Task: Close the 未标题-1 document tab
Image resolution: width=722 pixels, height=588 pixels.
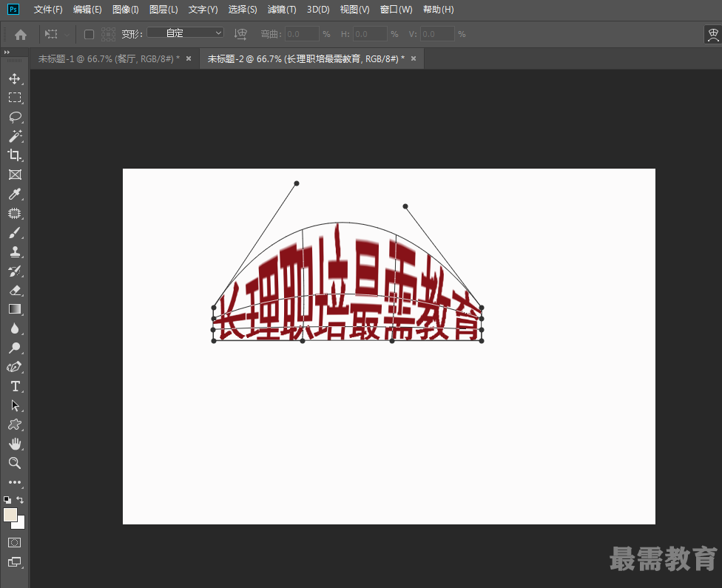Action: tap(189, 58)
